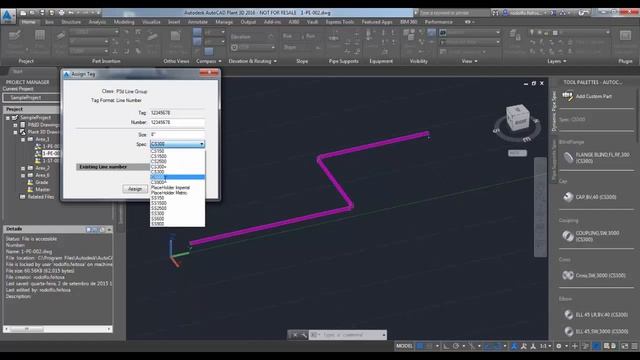Click the Route Pipe icon in Part Insertion
Viewport: 640px width, 360px height.
(61, 36)
